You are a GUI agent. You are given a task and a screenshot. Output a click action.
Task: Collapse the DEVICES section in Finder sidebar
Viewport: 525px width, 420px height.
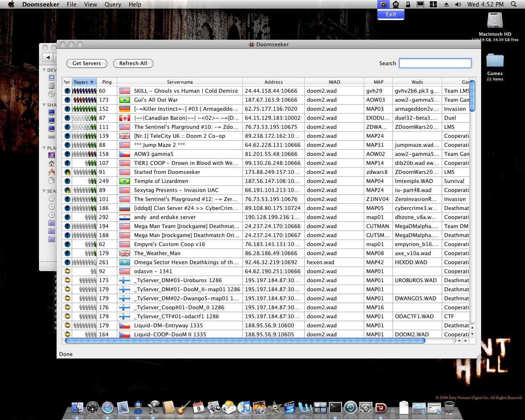44,70
